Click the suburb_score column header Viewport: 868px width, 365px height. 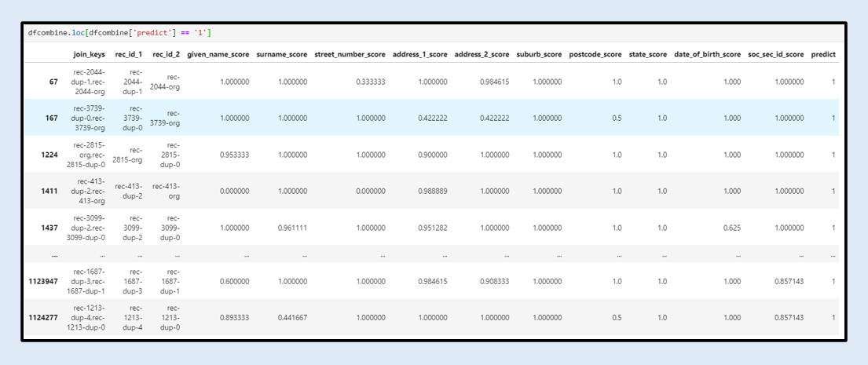tap(539, 55)
